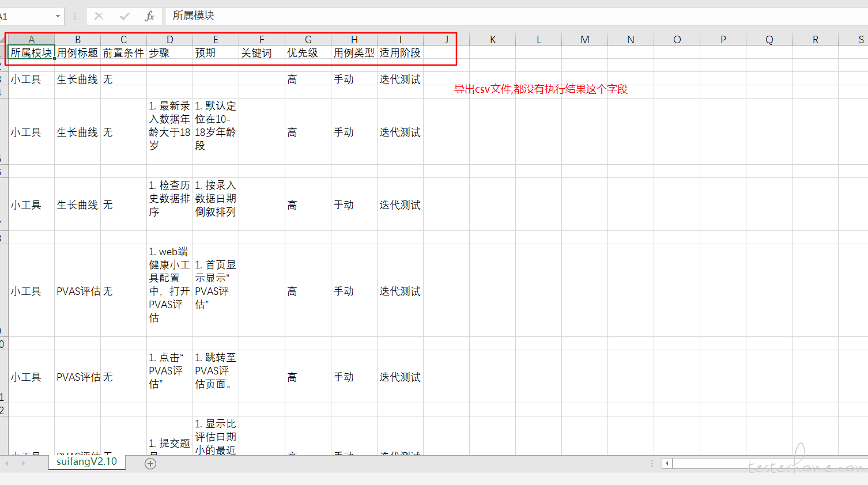Select step cell 点击“PVAS评估”
The width and height of the screenshot is (868, 485).
pyautogui.click(x=170, y=377)
